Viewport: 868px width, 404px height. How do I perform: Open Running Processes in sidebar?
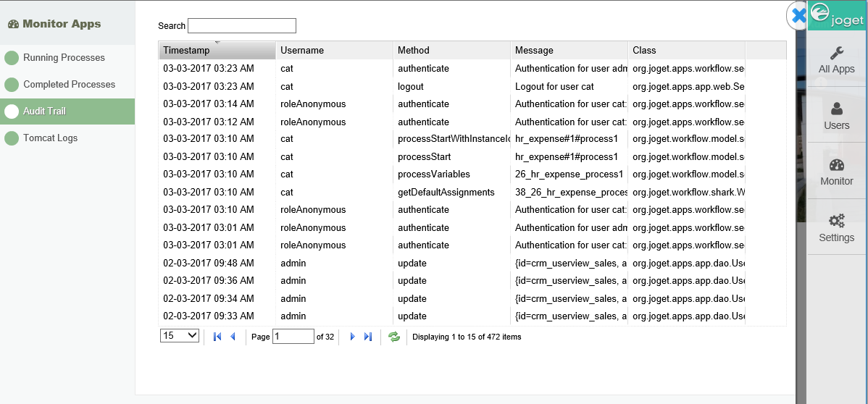click(64, 58)
